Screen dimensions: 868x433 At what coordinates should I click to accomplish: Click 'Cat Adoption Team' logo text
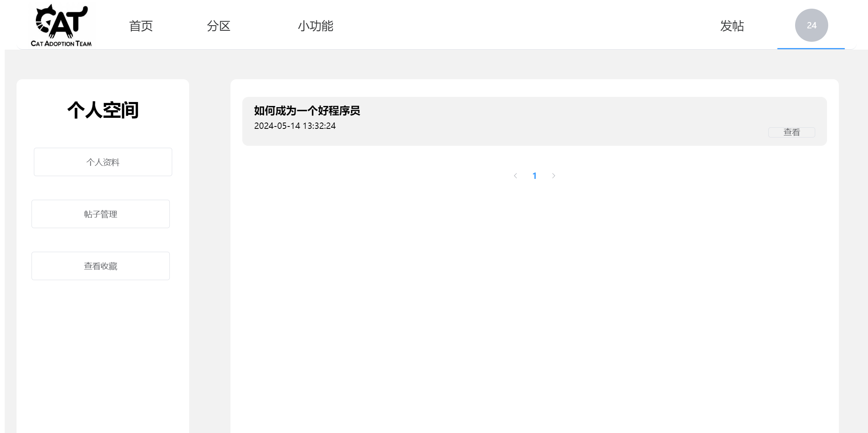point(61,43)
